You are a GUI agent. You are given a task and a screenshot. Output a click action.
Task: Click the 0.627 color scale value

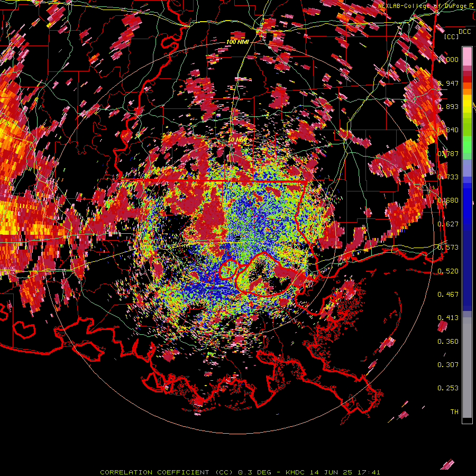pos(448,224)
